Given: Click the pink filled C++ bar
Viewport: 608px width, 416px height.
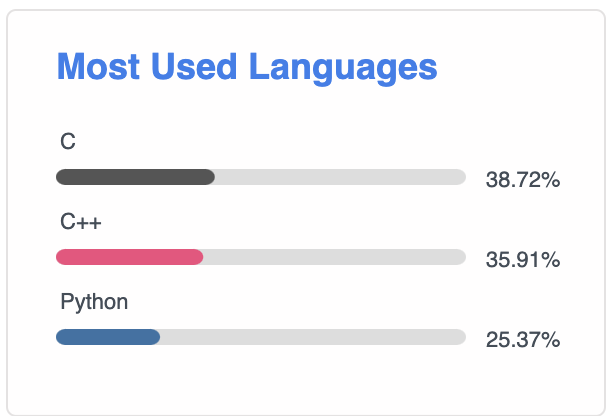Looking at the screenshot, I should point(130,257).
